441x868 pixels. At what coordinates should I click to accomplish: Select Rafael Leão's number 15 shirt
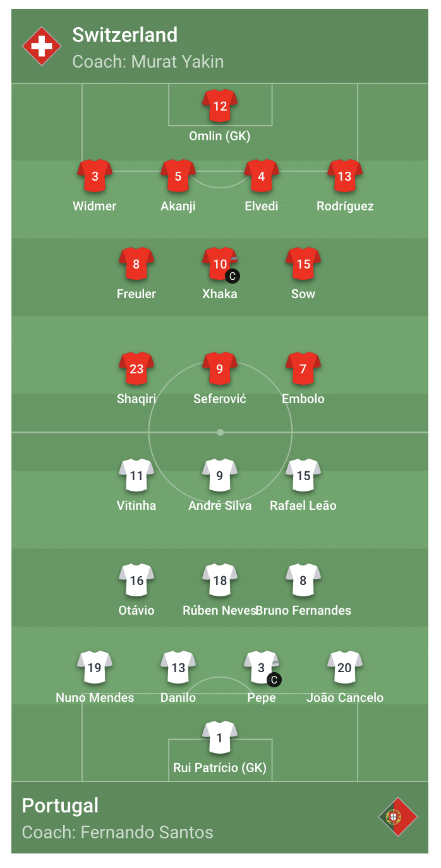tap(303, 475)
